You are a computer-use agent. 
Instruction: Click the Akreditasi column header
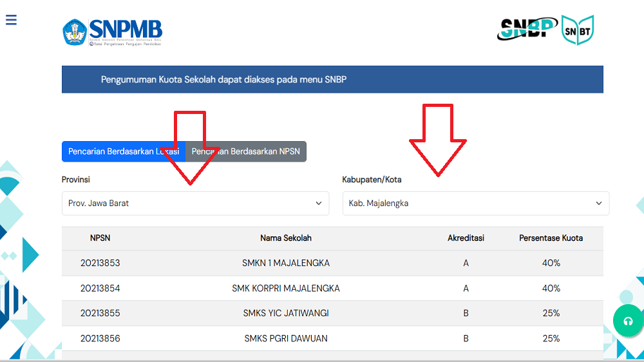[x=466, y=238]
